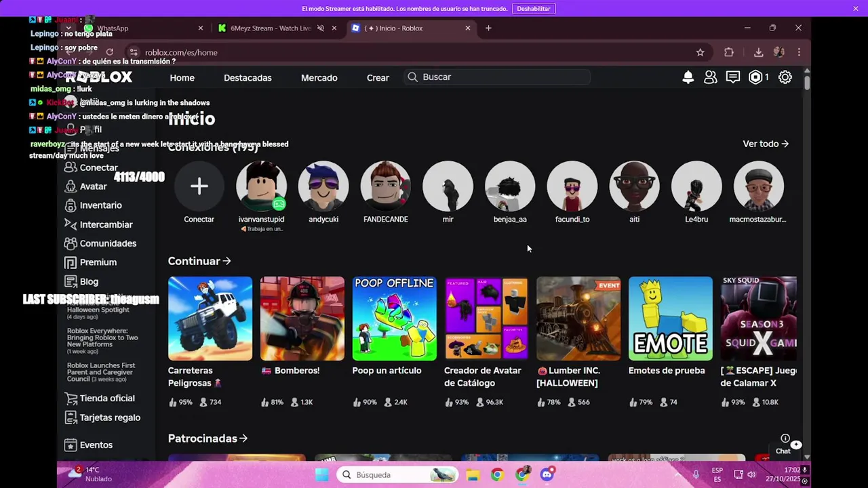Open the Carreteras Peligrosas game thumbnail
The image size is (868, 488).
[x=210, y=319]
